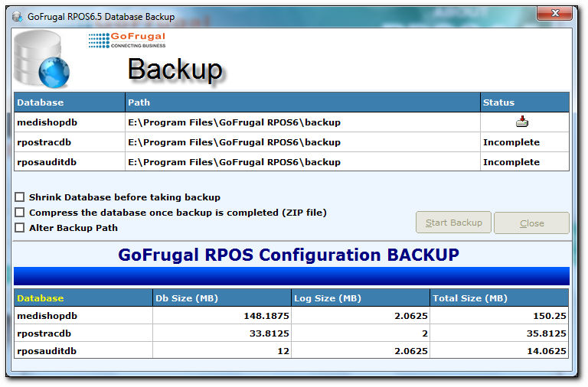Toggle Compress the database to ZIP file
This screenshot has height=387, width=588.
[x=19, y=213]
